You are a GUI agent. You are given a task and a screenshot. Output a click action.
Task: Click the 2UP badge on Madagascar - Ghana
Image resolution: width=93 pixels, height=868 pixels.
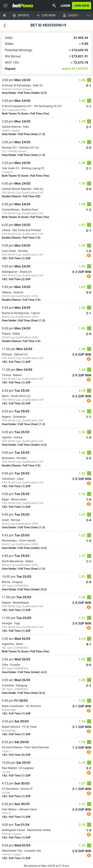(89, 276)
